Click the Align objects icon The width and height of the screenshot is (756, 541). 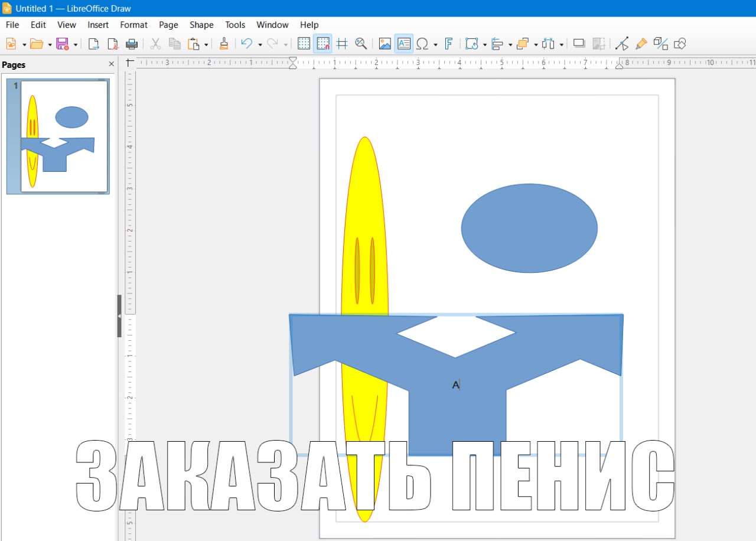coord(497,44)
